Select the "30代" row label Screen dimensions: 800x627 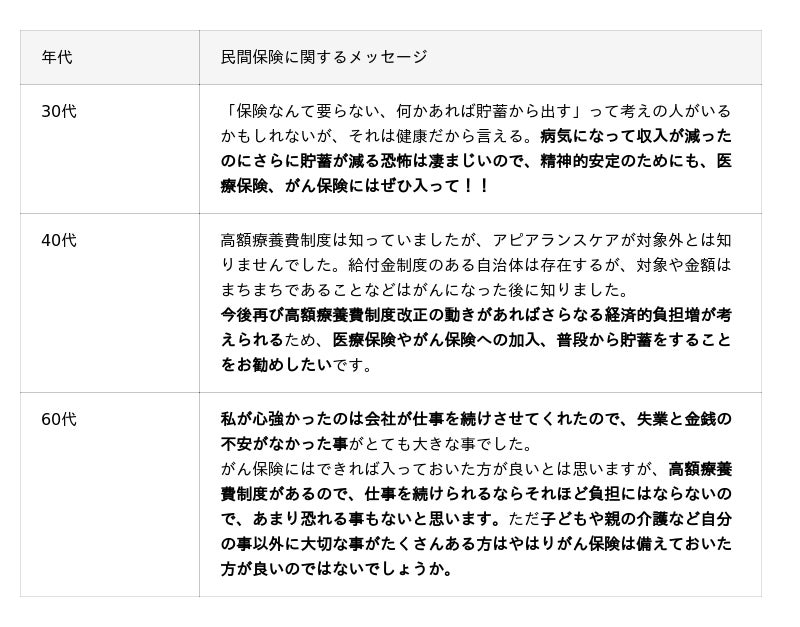point(59,111)
